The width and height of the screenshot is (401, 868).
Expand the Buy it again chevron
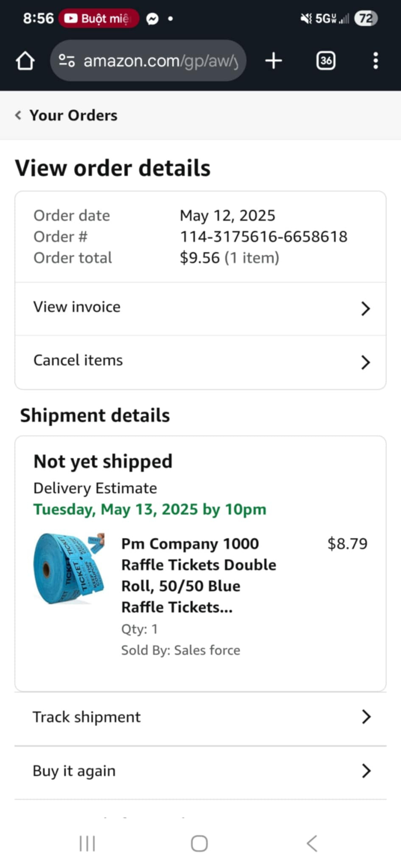(366, 771)
